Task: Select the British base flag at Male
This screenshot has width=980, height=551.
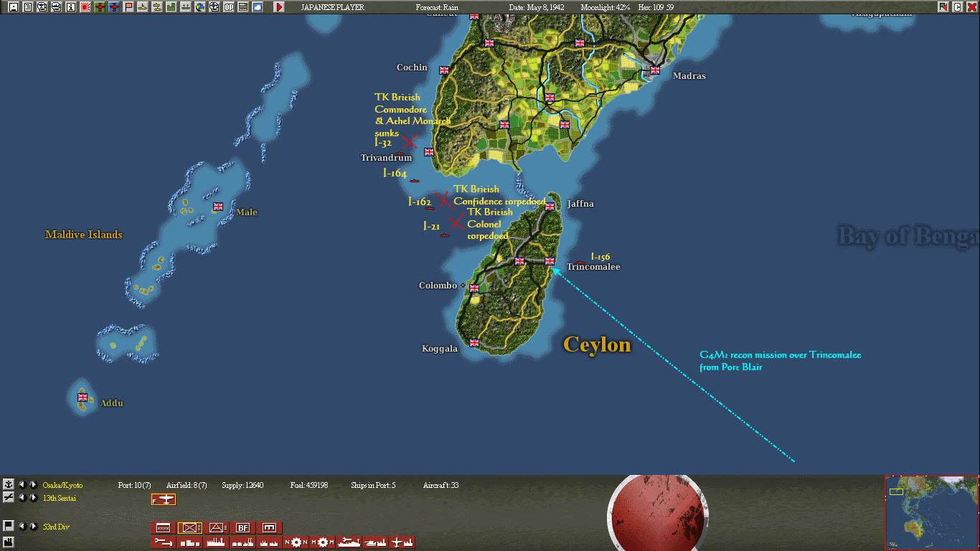Action: point(217,207)
